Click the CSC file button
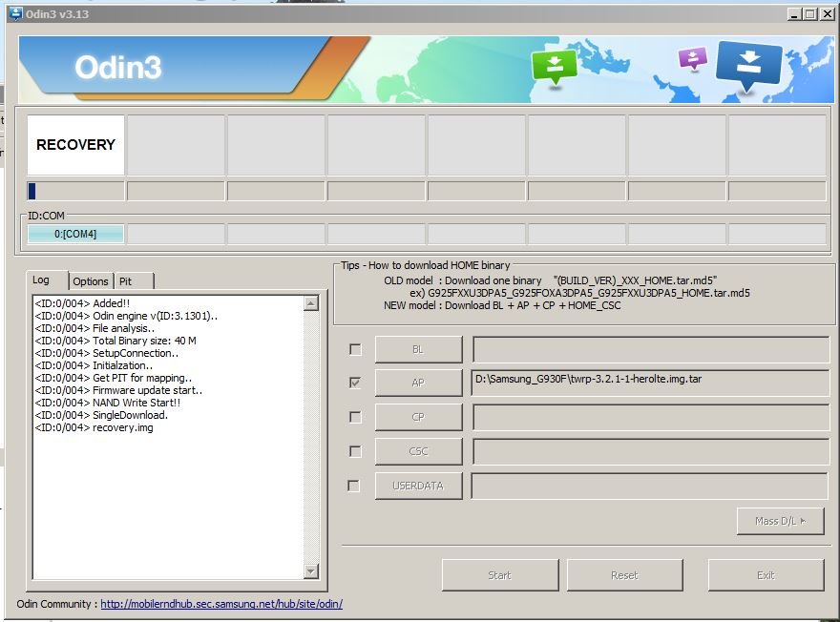Viewport: 840px width, 622px height. [418, 451]
